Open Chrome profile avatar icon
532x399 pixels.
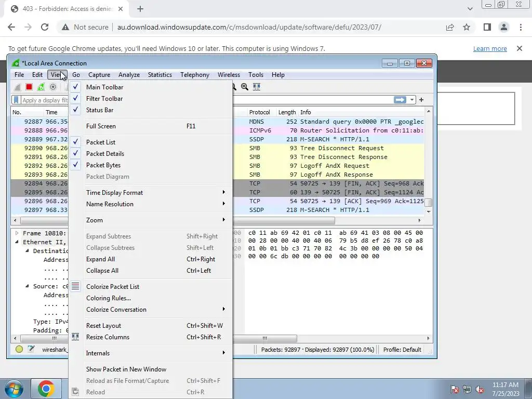[504, 27]
